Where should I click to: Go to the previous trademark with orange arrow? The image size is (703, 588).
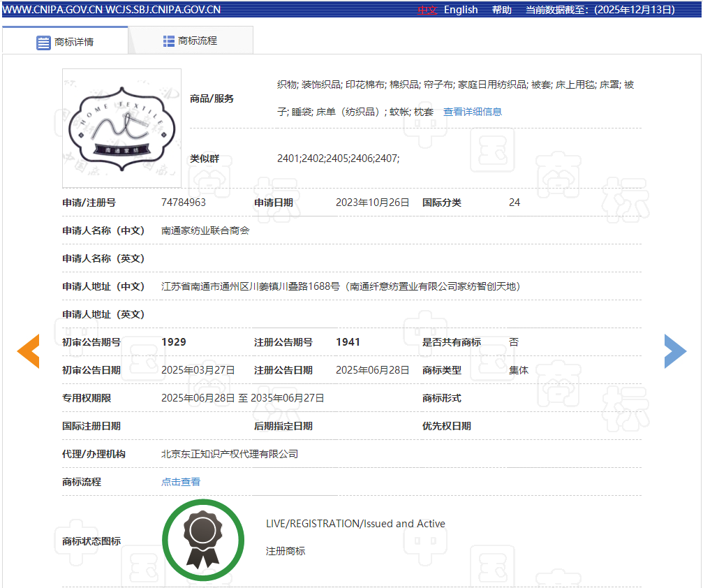29,351
